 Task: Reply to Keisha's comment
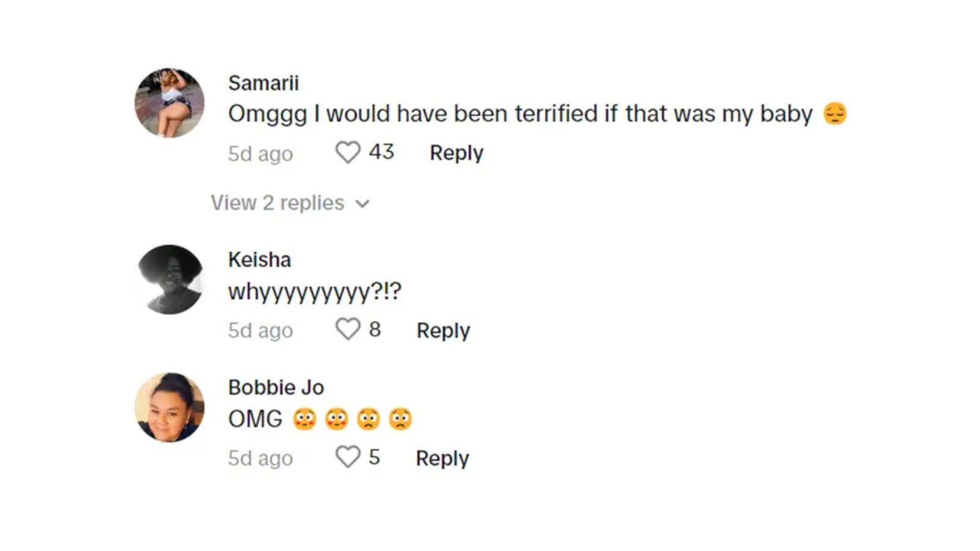click(443, 330)
